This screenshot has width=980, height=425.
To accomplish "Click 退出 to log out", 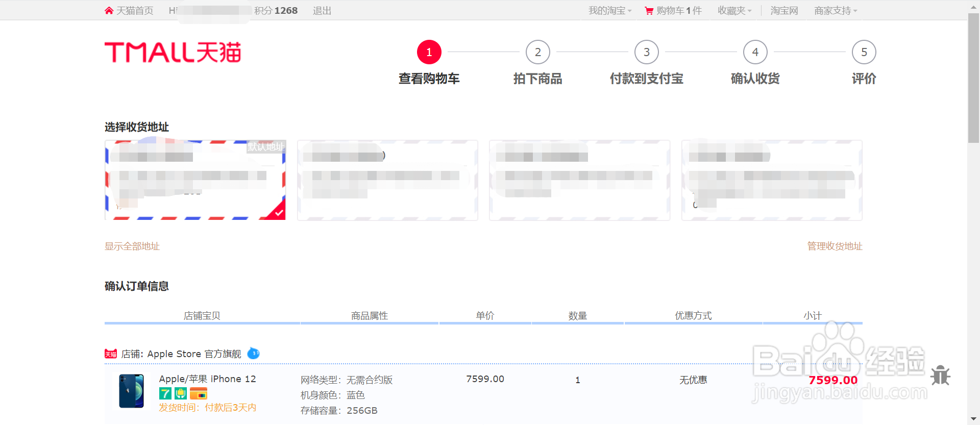I will pos(322,11).
